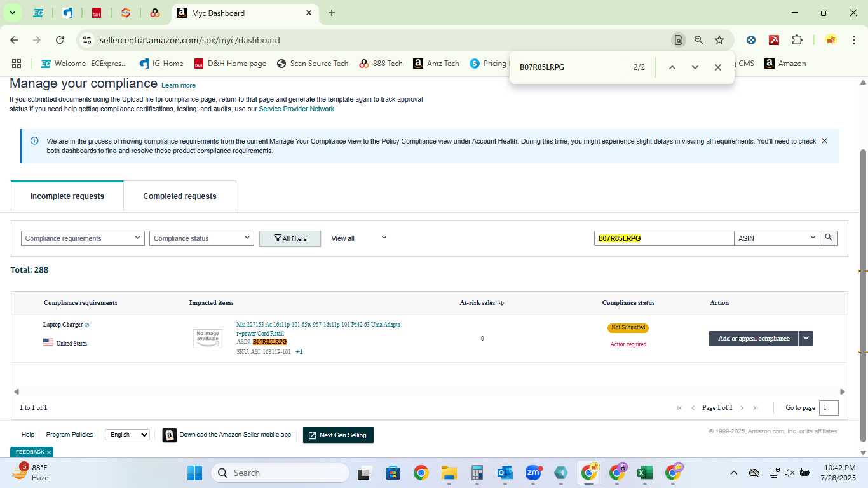Go to the next page arrow in pagination
This screenshot has height=488, width=868.
(742, 408)
